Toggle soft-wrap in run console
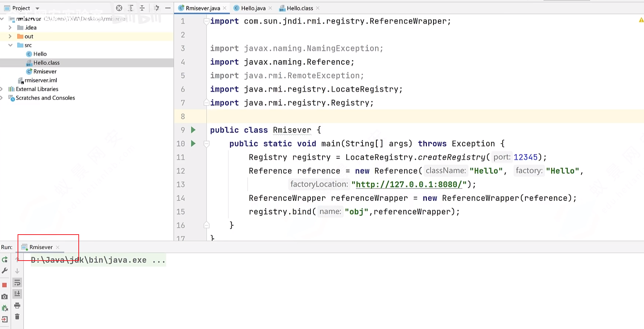Viewport: 644px width, 329px height. click(x=17, y=283)
